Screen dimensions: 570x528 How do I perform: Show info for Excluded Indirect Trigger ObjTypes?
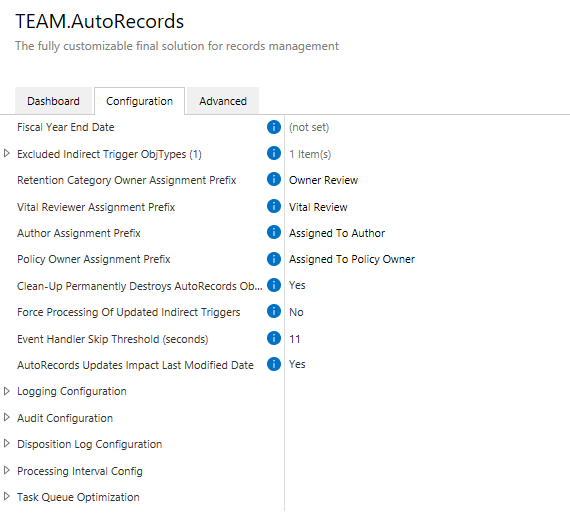(274, 153)
